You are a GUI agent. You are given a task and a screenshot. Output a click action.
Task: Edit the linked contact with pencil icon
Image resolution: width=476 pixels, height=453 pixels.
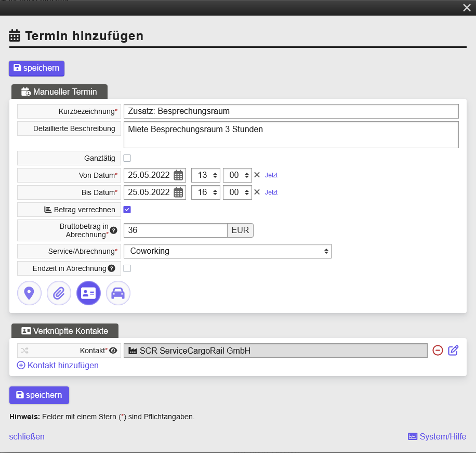453,351
